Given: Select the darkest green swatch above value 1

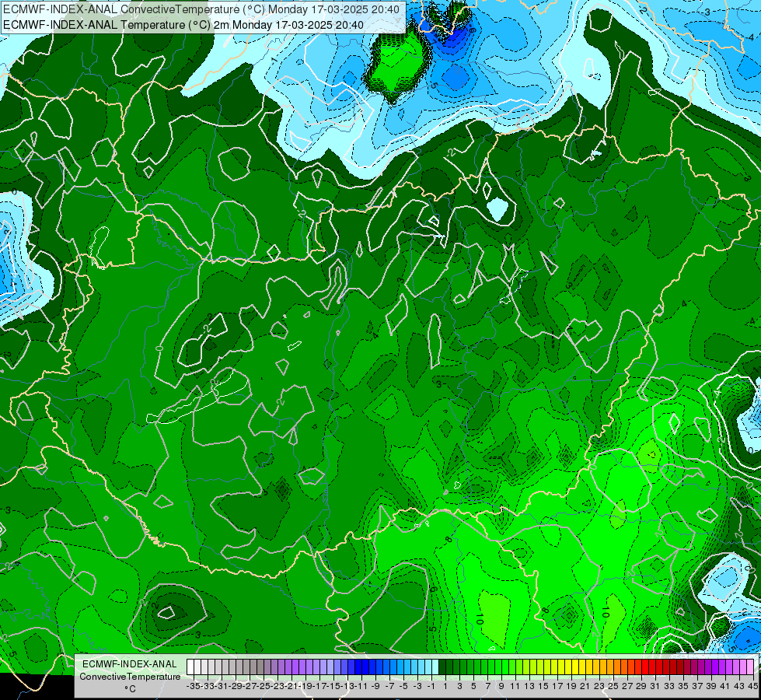Looking at the screenshot, I should [x=442, y=667].
